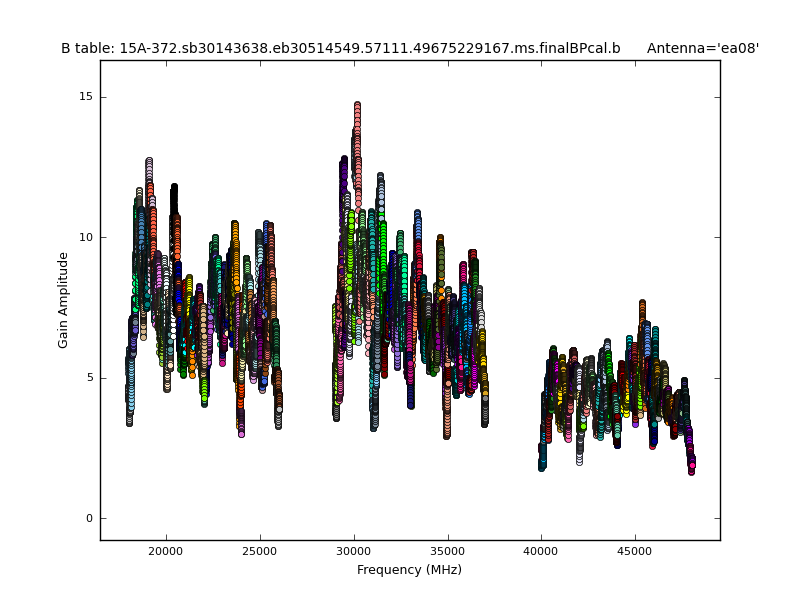The image size is (800, 600).
Task: Click the 45000 tick label on x-axis
Action: click(636, 551)
